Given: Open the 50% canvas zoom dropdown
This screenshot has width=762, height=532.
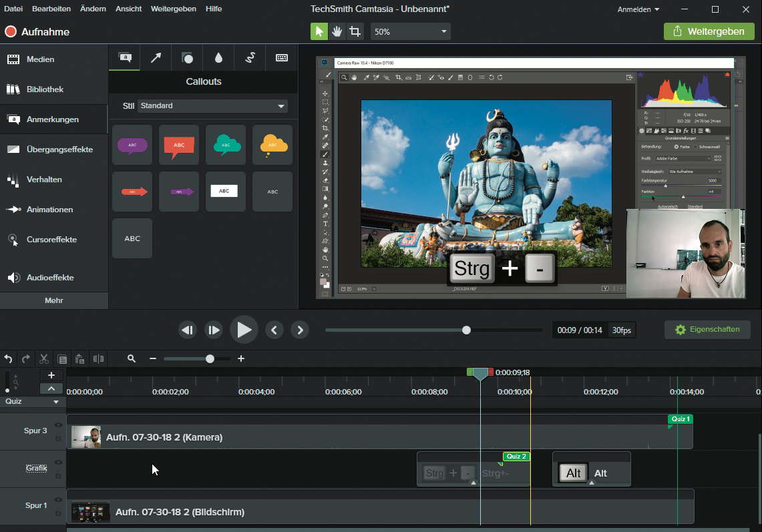Looking at the screenshot, I should coord(410,31).
